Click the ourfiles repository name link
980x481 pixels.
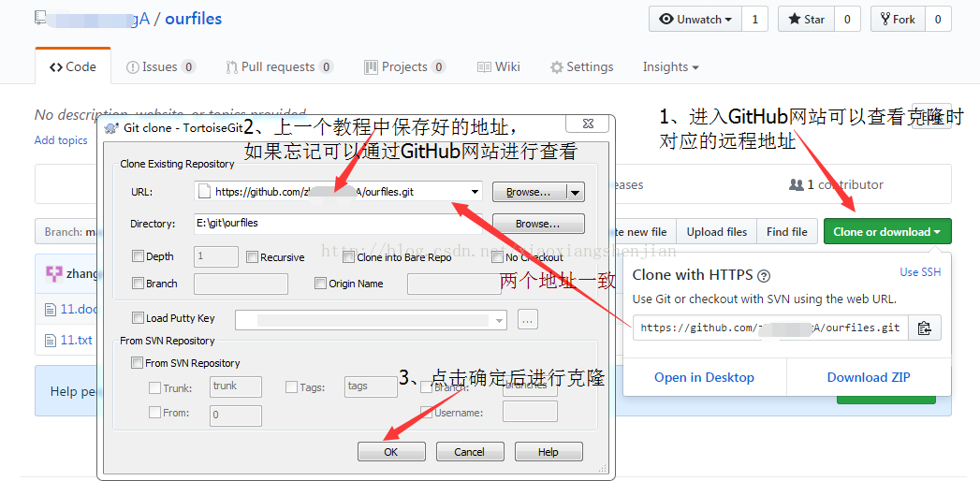[193, 19]
